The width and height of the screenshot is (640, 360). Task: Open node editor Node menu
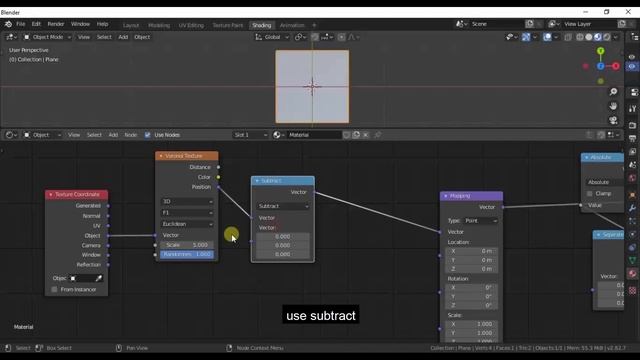pyautogui.click(x=131, y=135)
